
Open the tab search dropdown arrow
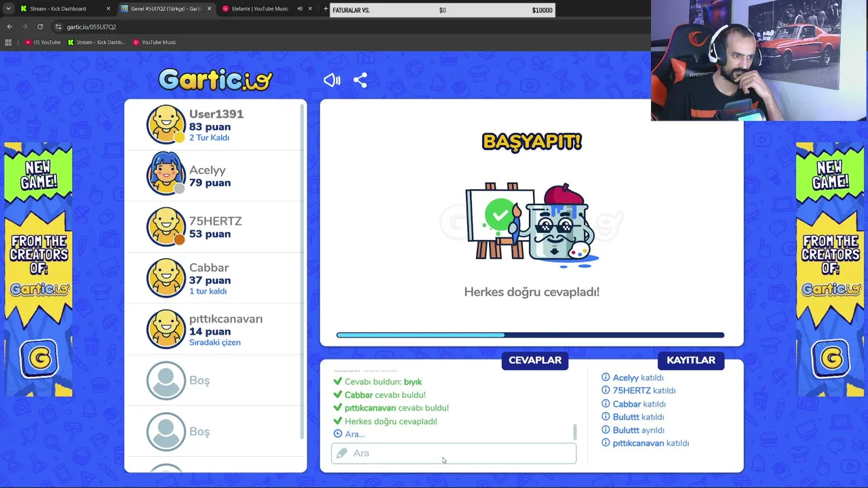(8, 9)
